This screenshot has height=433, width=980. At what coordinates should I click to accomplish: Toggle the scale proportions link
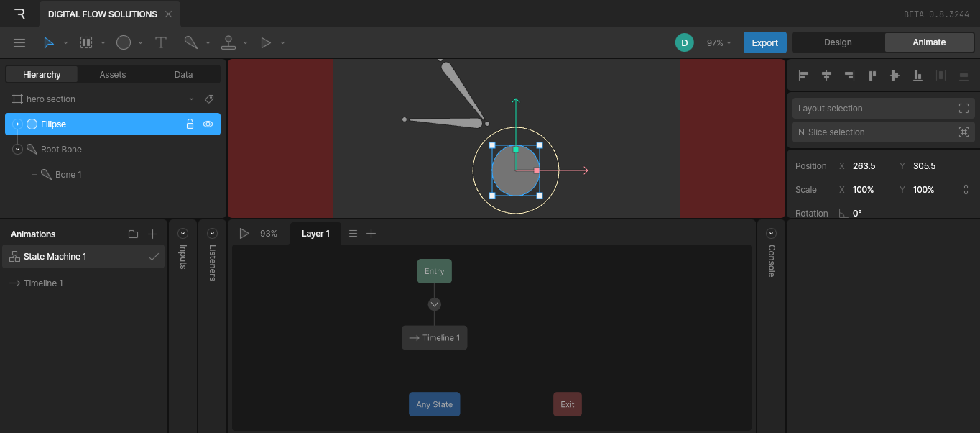[x=966, y=190]
